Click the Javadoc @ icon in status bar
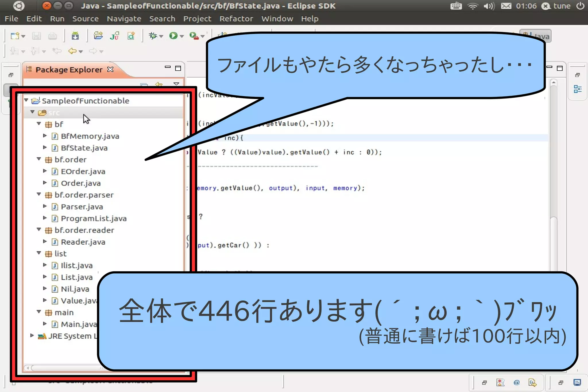588x392 pixels. point(517,383)
